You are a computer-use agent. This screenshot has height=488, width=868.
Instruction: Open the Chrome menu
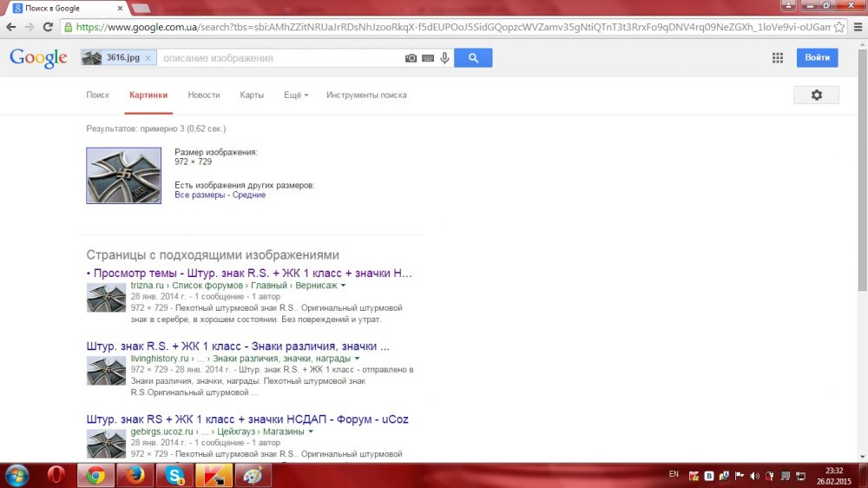858,27
